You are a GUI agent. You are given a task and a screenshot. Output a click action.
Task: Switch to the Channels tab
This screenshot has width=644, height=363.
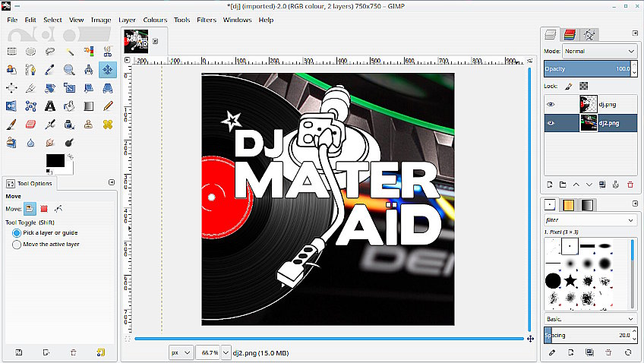tap(570, 34)
